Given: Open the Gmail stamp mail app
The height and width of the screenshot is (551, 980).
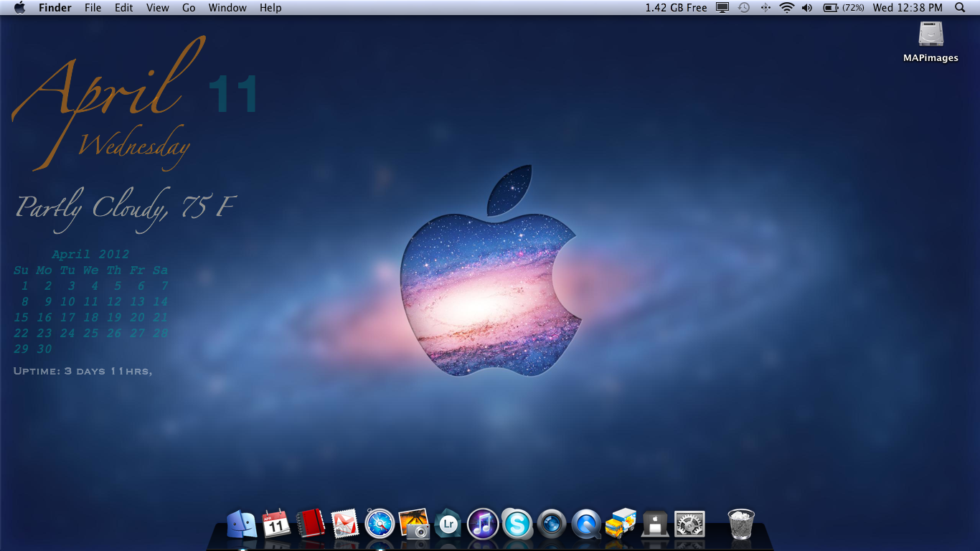Looking at the screenshot, I should coord(345,524).
